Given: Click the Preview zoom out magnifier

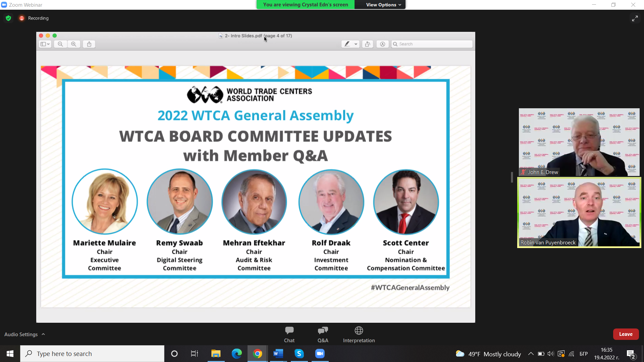Looking at the screenshot, I should tap(60, 44).
